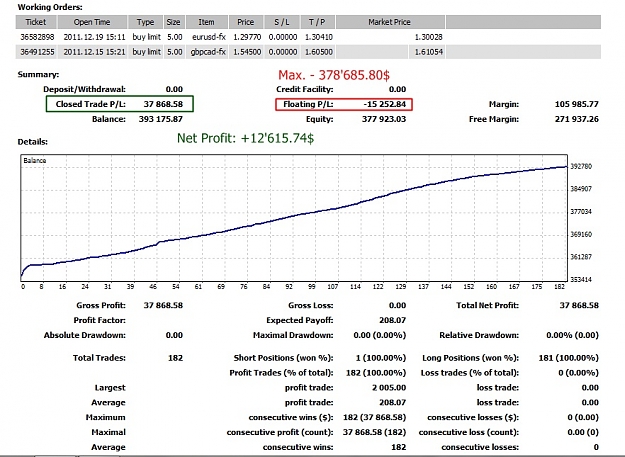This screenshot has height=457, width=625.
Task: Click the Profit Factor label
Action: [100, 320]
